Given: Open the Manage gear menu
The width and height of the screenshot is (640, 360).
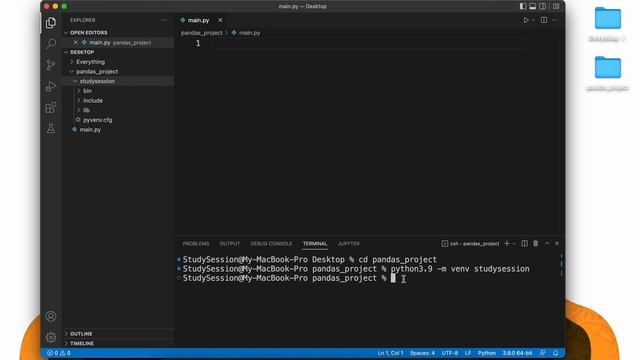Looking at the screenshot, I should 51,338.
